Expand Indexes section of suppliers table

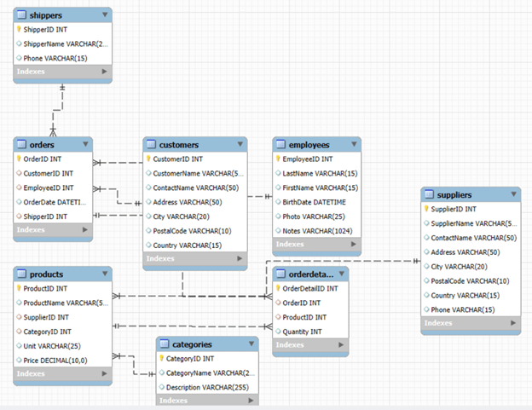513,323
